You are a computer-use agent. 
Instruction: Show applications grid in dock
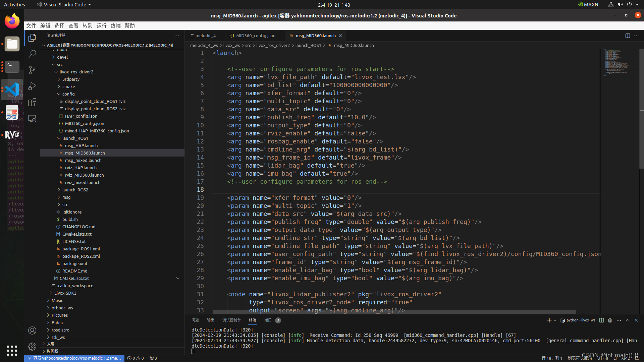[x=12, y=351]
